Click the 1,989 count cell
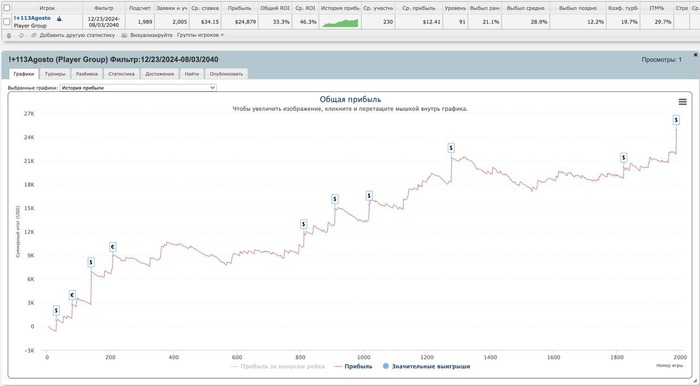Viewport: 700px width, 386px height. (x=140, y=22)
